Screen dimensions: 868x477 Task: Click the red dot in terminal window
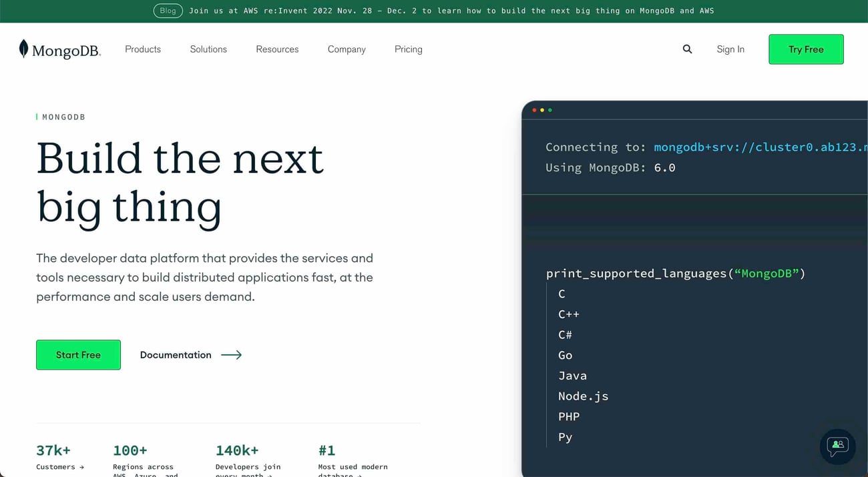click(x=534, y=110)
